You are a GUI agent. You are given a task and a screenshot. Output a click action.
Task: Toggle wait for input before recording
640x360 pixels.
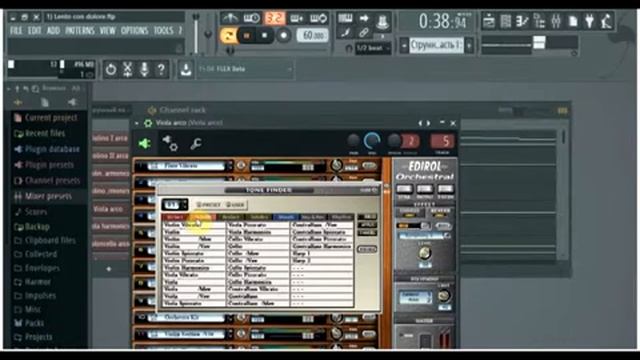click(252, 18)
